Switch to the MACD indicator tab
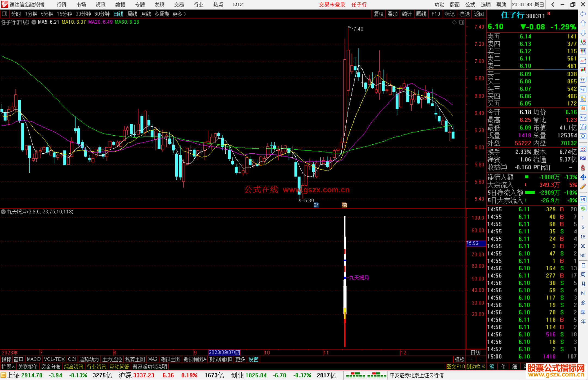588x380 pixels. (33, 359)
